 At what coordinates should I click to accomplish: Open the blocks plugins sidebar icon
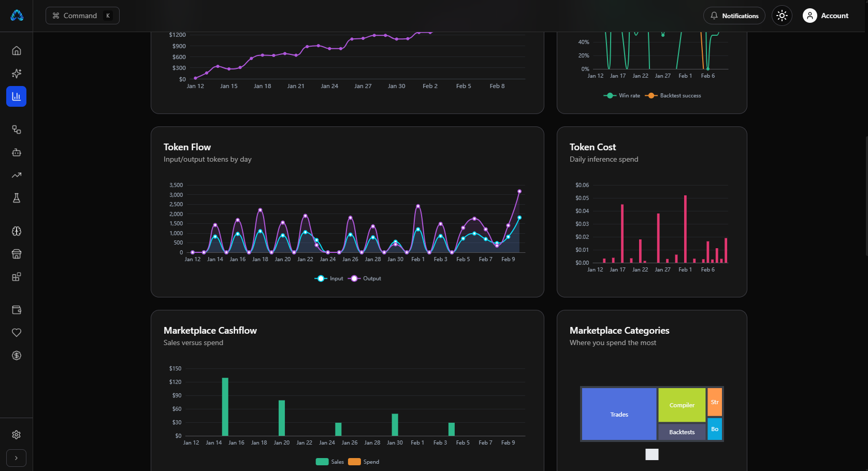17,277
